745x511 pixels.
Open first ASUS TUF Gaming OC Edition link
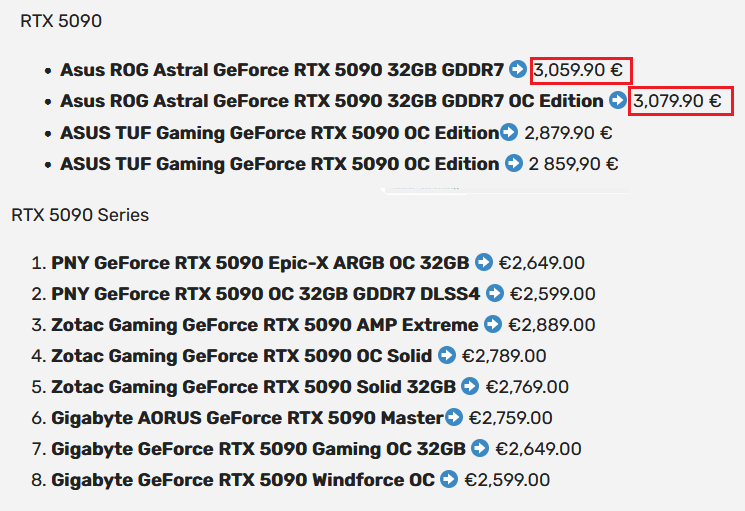[279, 132]
